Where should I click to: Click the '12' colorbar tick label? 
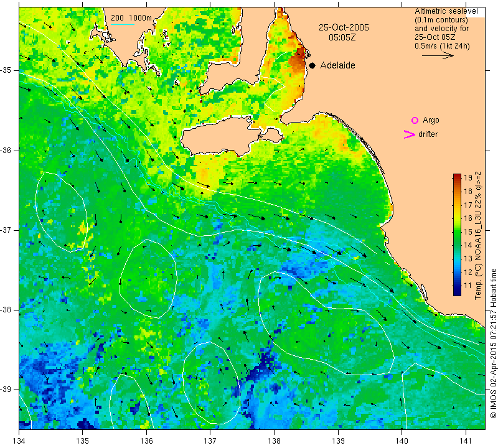click(x=468, y=272)
